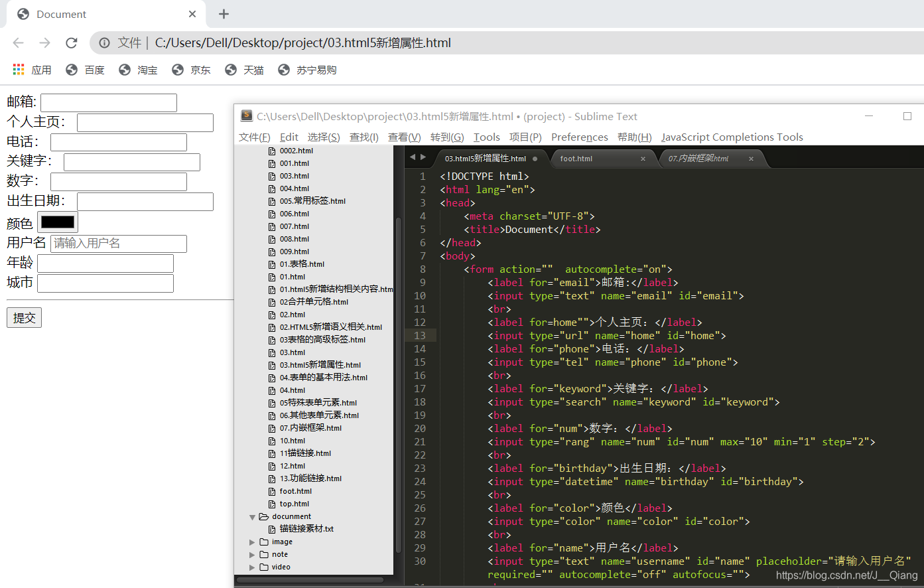924x588 pixels.
Task: Click the site info icon in address bar
Action: coord(104,43)
